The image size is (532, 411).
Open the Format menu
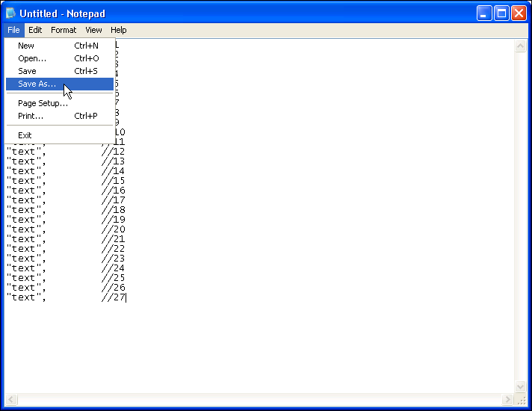[64, 30]
